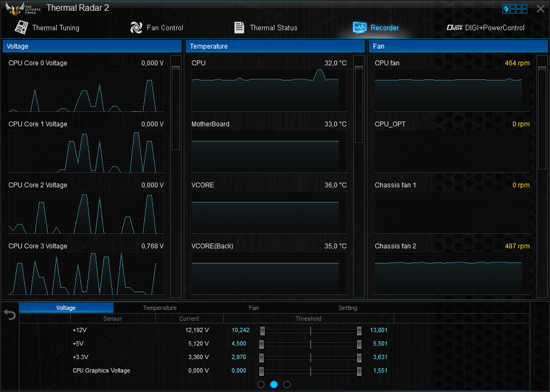Click the Temperature panel scrollbar thumb
The width and height of the screenshot is (550, 392).
click(x=359, y=104)
